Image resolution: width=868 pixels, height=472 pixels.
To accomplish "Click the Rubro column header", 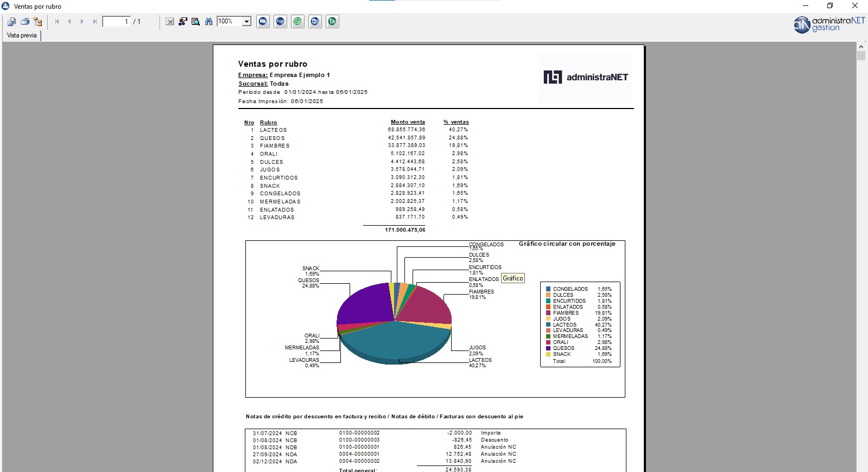I will click(x=268, y=123).
